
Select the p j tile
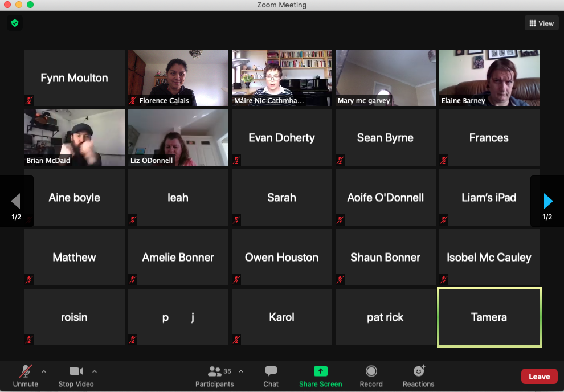coord(178,317)
